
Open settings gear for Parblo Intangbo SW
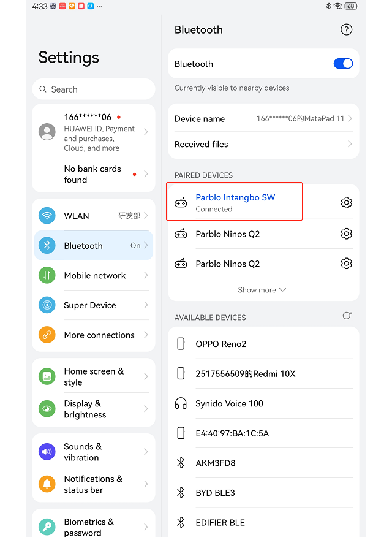pos(346,202)
